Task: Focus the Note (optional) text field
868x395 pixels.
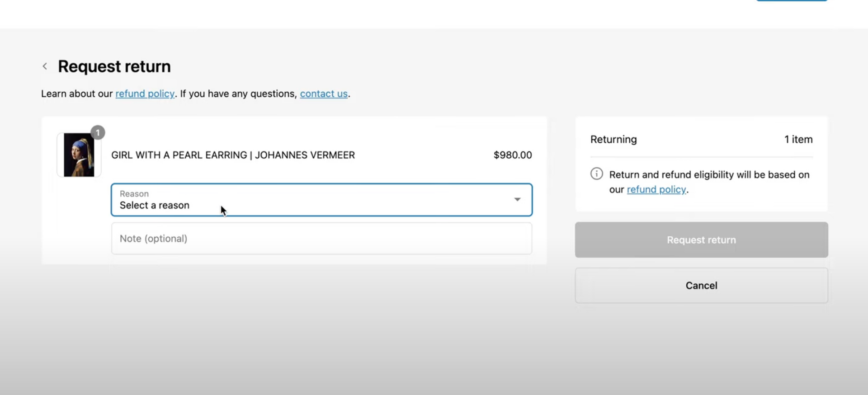Action: pos(321,239)
